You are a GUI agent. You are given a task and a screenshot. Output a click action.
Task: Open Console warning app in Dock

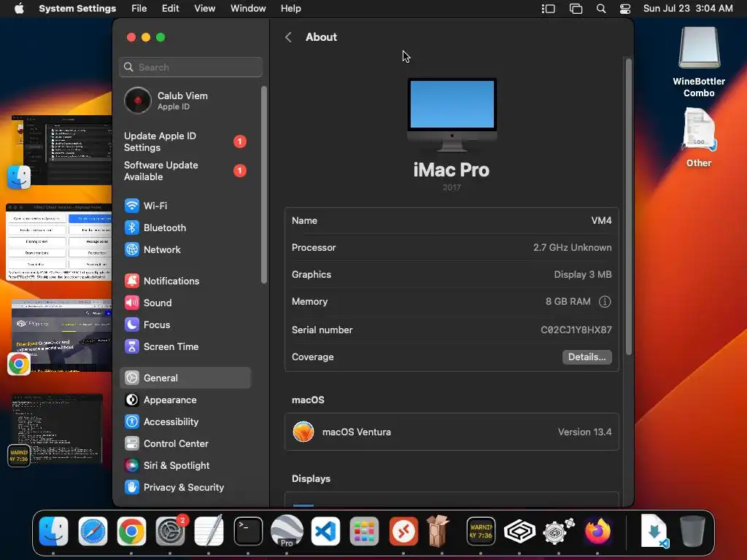point(481,531)
